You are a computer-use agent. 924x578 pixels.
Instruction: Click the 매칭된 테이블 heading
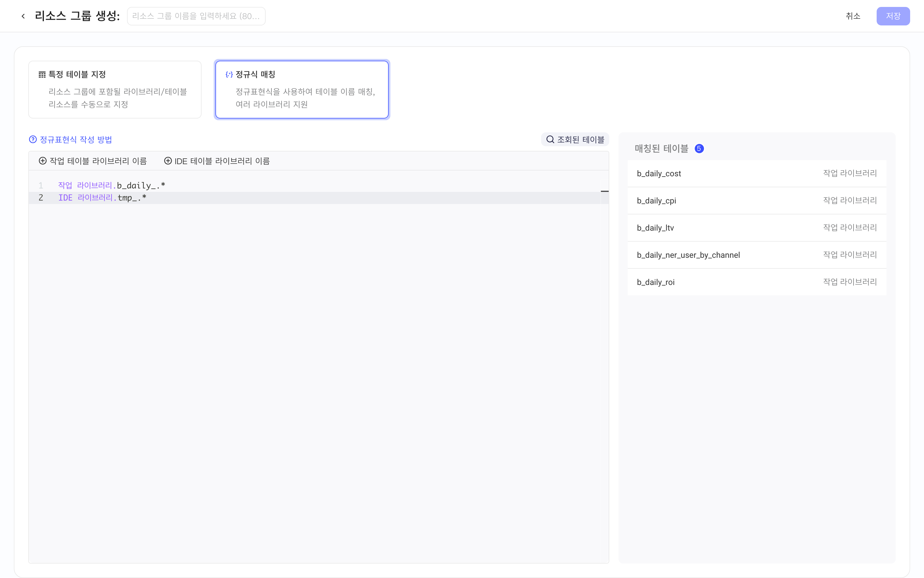click(x=661, y=149)
